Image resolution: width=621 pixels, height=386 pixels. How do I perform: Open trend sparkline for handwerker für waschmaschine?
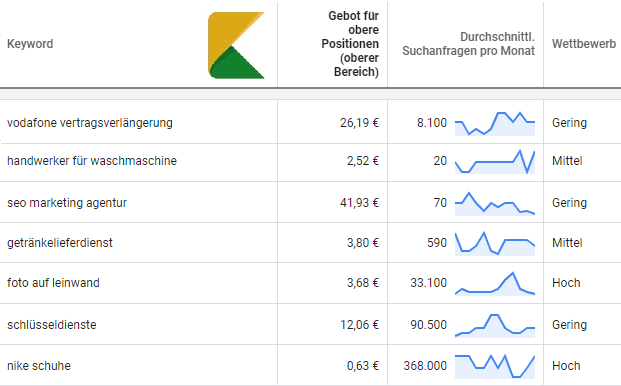point(495,162)
